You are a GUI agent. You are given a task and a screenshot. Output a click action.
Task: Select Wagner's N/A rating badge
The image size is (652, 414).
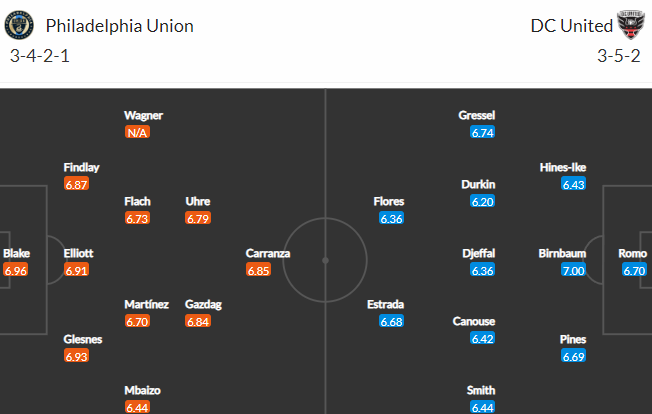[137, 133]
